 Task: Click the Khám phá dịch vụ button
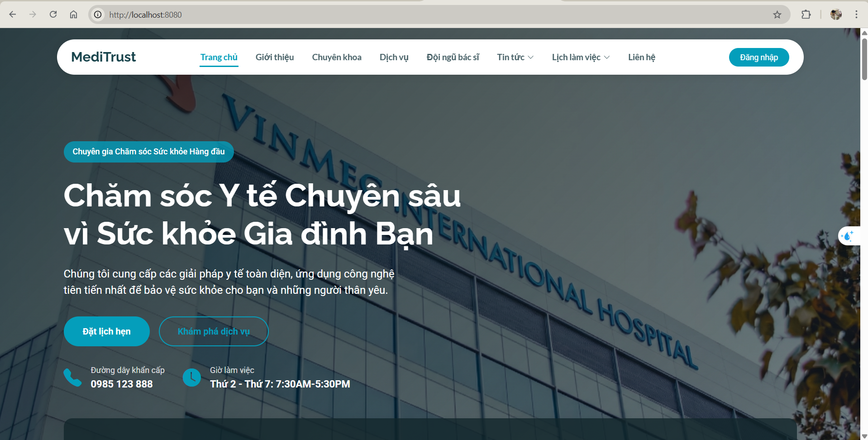pyautogui.click(x=214, y=331)
